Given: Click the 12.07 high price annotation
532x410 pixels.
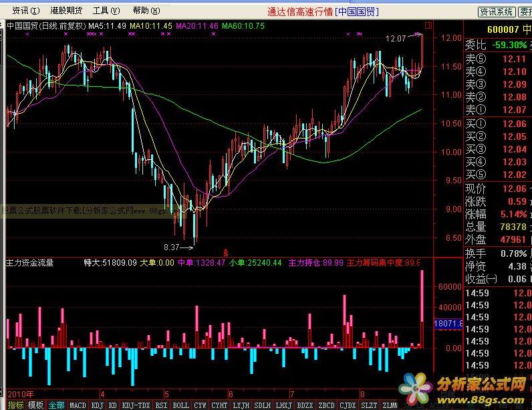Looking at the screenshot, I should [x=396, y=39].
